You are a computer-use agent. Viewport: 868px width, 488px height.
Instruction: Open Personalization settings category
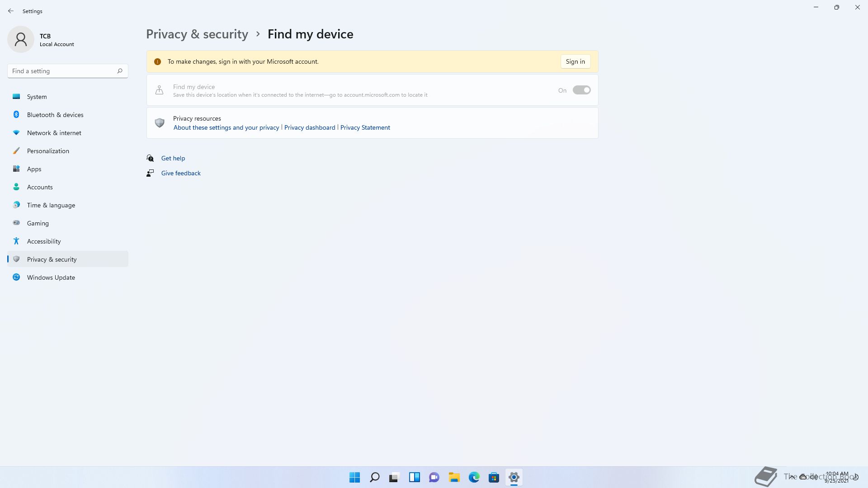(x=68, y=151)
